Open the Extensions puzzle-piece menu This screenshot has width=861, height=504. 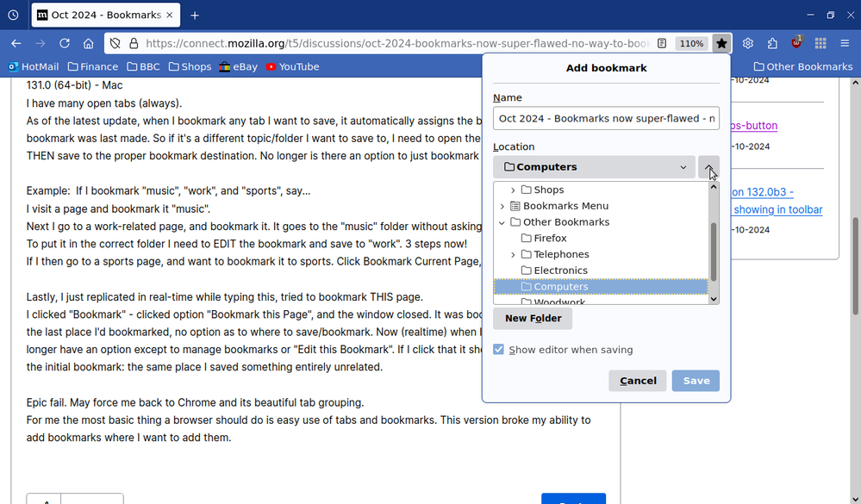click(772, 43)
